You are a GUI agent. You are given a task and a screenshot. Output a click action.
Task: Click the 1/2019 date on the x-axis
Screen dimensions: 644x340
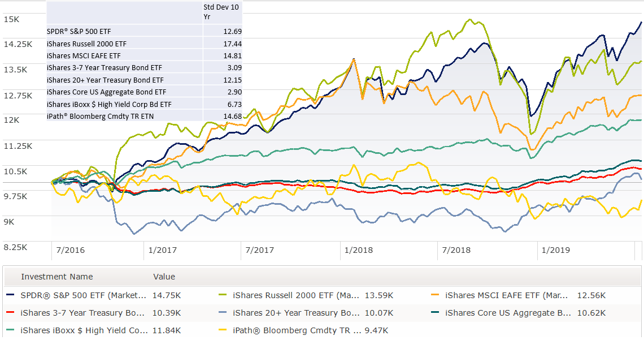556,250
